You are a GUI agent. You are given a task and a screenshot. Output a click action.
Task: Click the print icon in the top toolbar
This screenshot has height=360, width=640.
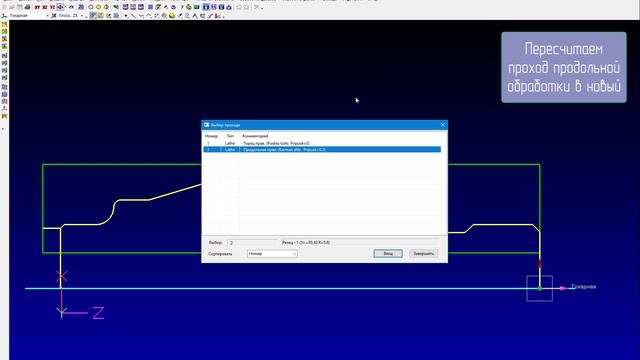pos(27,7)
